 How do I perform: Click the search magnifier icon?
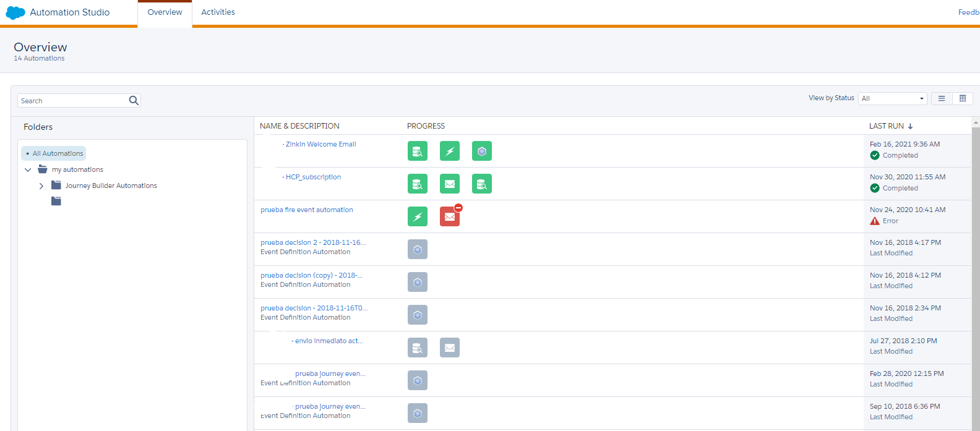pyautogui.click(x=134, y=101)
